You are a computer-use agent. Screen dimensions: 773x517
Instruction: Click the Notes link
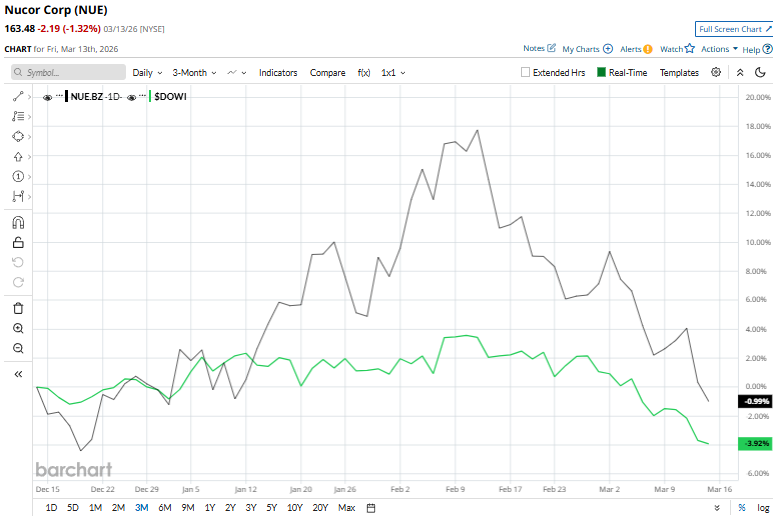click(533, 48)
